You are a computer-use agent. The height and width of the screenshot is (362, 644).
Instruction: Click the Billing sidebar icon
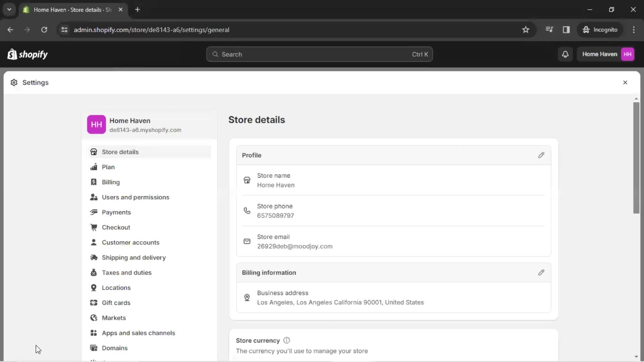[x=93, y=182]
